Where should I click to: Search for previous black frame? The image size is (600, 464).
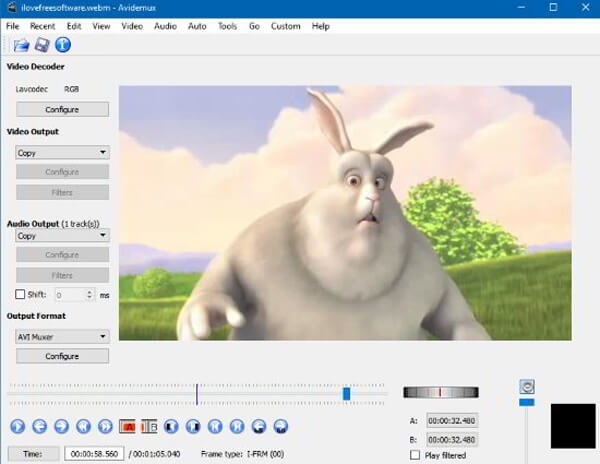pos(171,426)
